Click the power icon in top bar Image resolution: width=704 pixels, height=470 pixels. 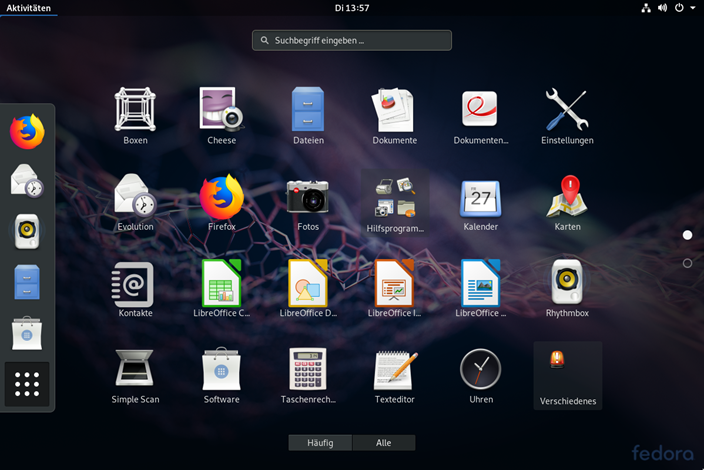point(679,8)
